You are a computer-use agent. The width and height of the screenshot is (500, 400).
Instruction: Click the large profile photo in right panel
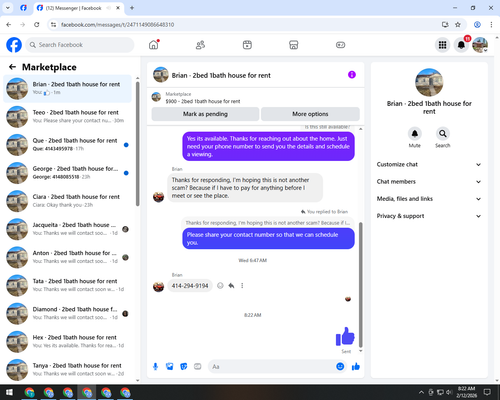(429, 82)
